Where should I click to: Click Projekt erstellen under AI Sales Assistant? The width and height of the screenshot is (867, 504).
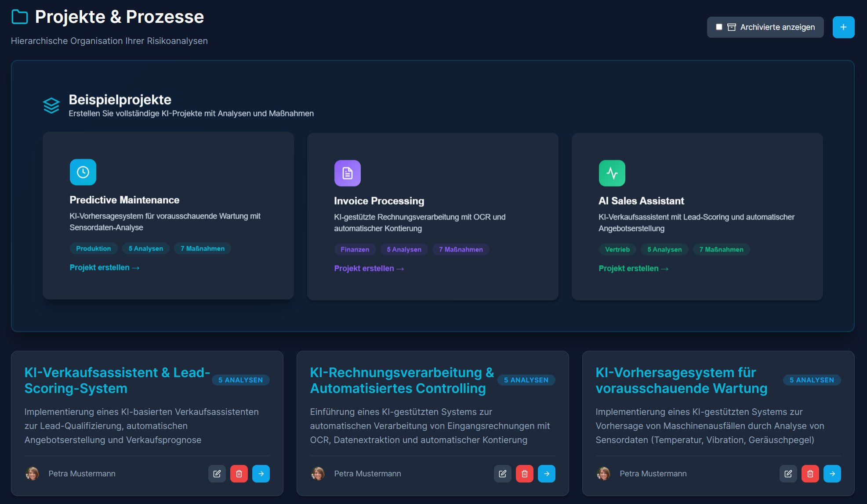coord(633,268)
